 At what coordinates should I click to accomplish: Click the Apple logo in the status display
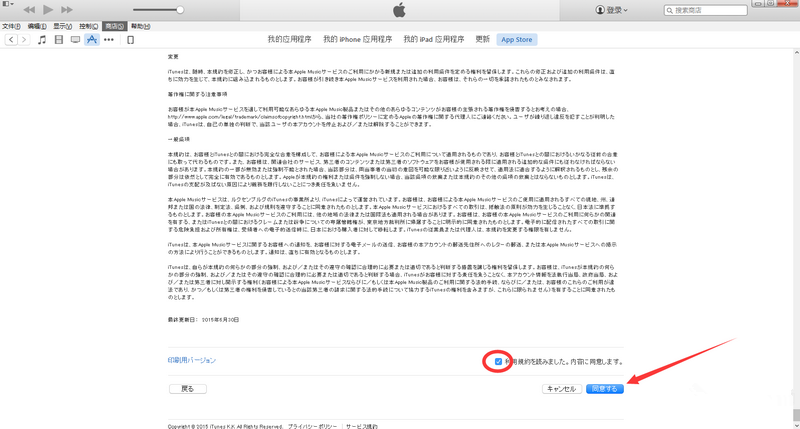pos(399,10)
